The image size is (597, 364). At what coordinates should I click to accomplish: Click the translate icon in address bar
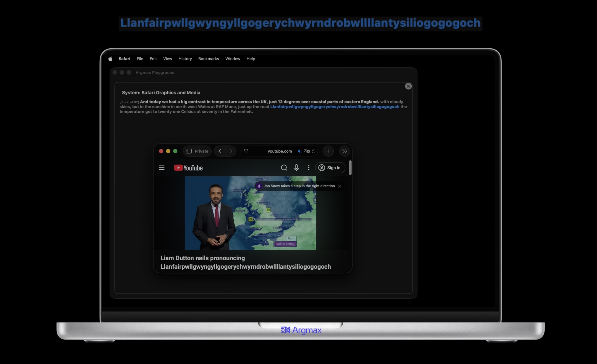coord(307,151)
